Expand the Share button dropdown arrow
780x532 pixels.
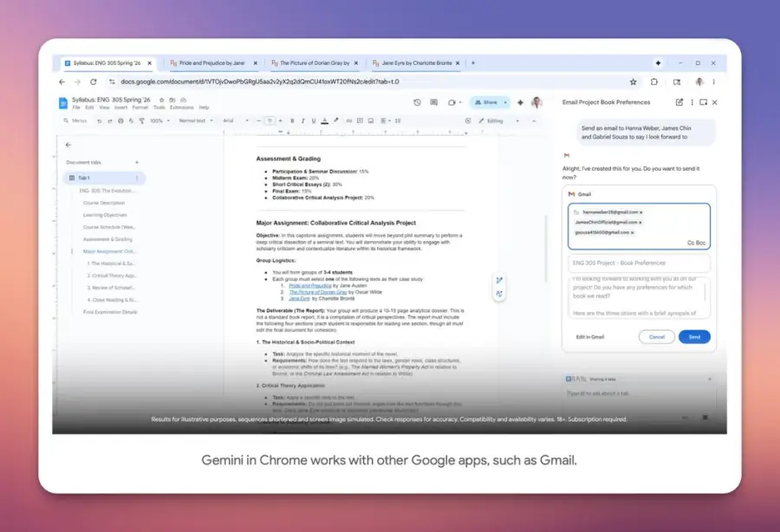(x=505, y=102)
